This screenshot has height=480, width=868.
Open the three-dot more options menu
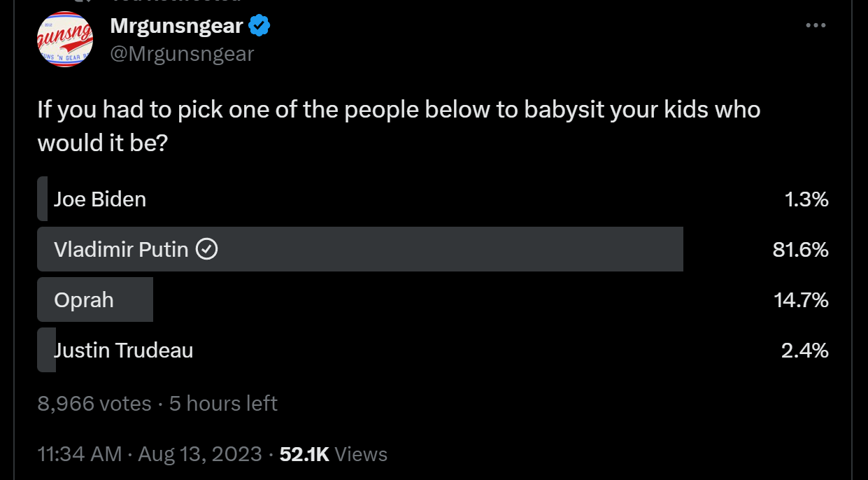(816, 26)
